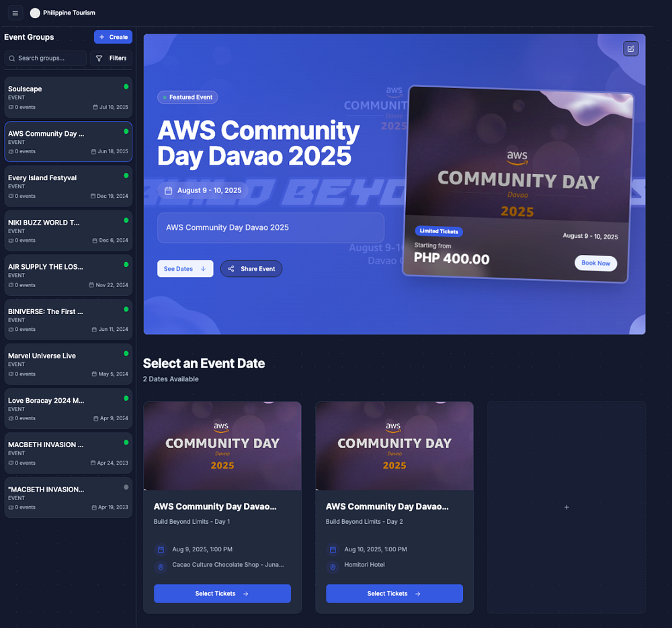
Task: Click the Every Island Festyval status dot
Action: [x=126, y=175]
